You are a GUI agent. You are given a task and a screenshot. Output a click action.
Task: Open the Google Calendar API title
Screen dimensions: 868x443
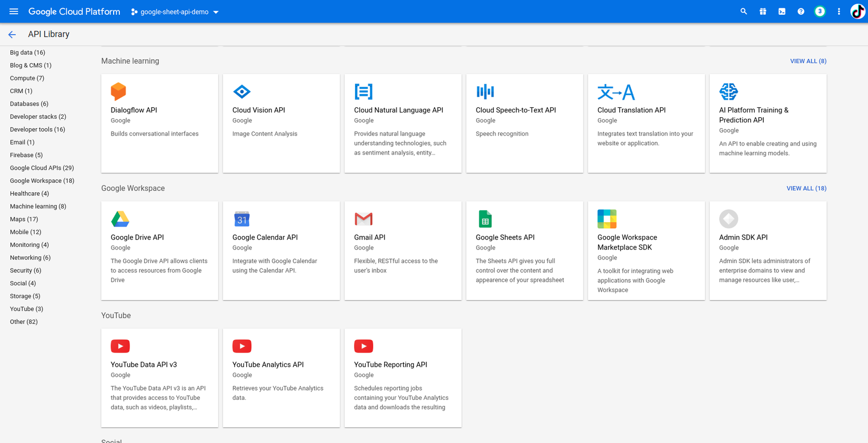pyautogui.click(x=265, y=238)
